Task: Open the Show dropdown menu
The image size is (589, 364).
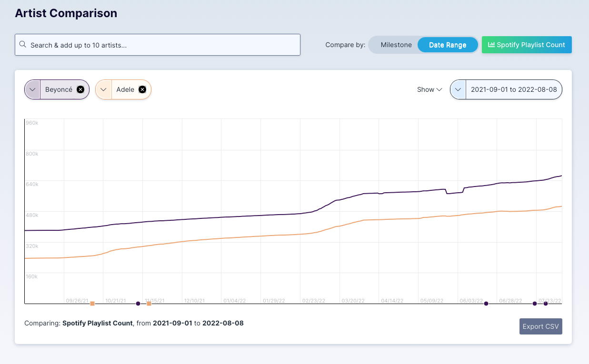Action: tap(429, 89)
